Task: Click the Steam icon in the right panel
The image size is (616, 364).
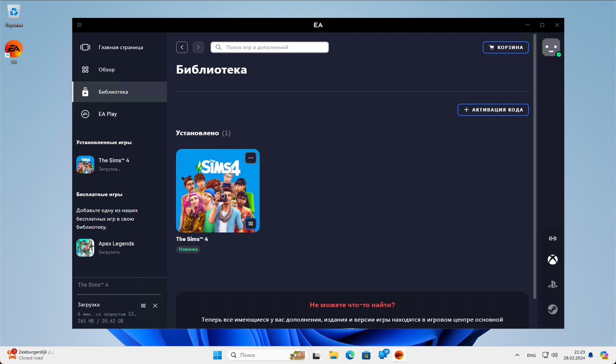Action: (x=553, y=309)
